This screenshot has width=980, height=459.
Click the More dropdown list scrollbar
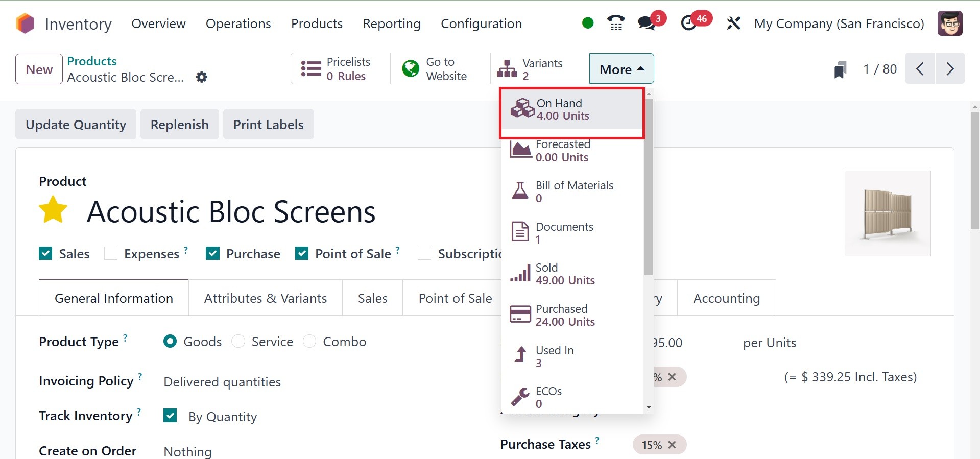(x=649, y=186)
